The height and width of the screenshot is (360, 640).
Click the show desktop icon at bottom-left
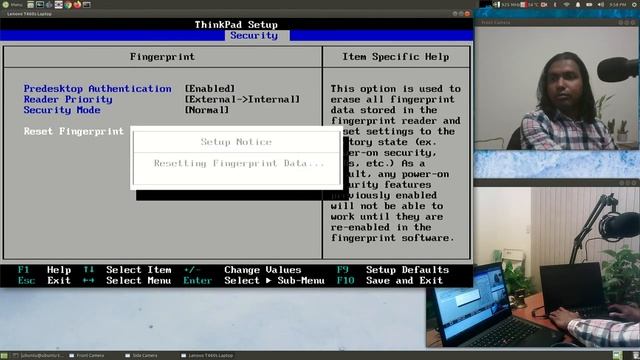4,356
